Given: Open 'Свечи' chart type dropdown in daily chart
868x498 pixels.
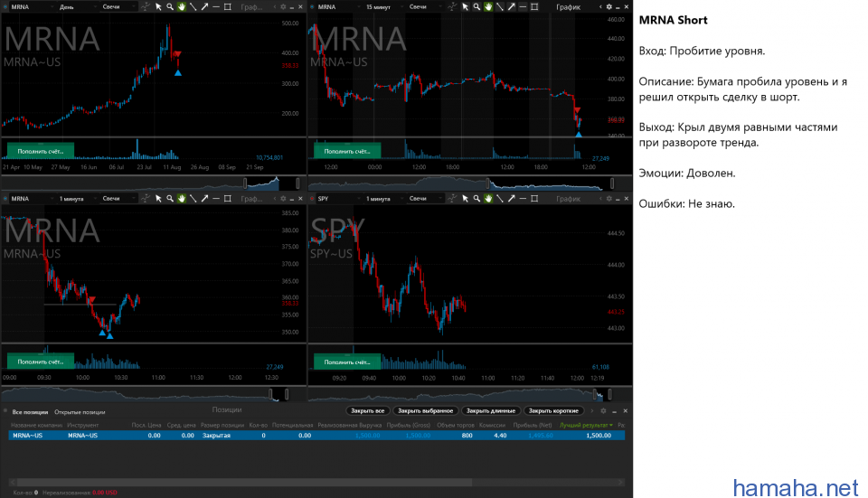Looking at the screenshot, I should click(118, 6).
